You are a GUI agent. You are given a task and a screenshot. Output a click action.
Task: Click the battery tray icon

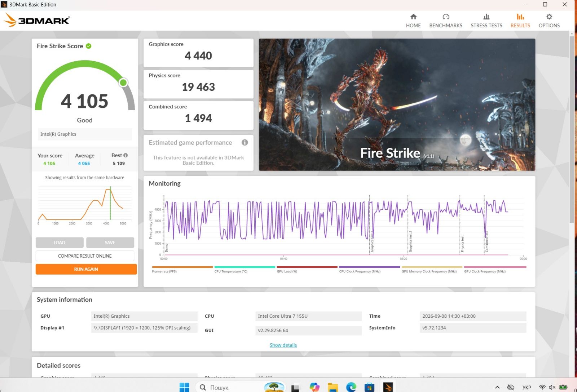pyautogui.click(x=563, y=387)
